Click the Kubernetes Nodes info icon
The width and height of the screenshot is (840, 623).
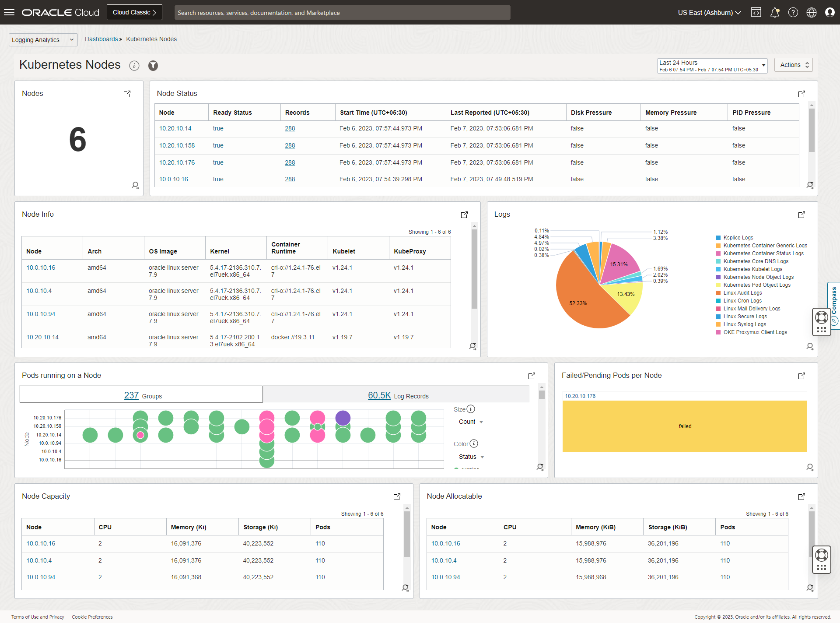tap(134, 66)
